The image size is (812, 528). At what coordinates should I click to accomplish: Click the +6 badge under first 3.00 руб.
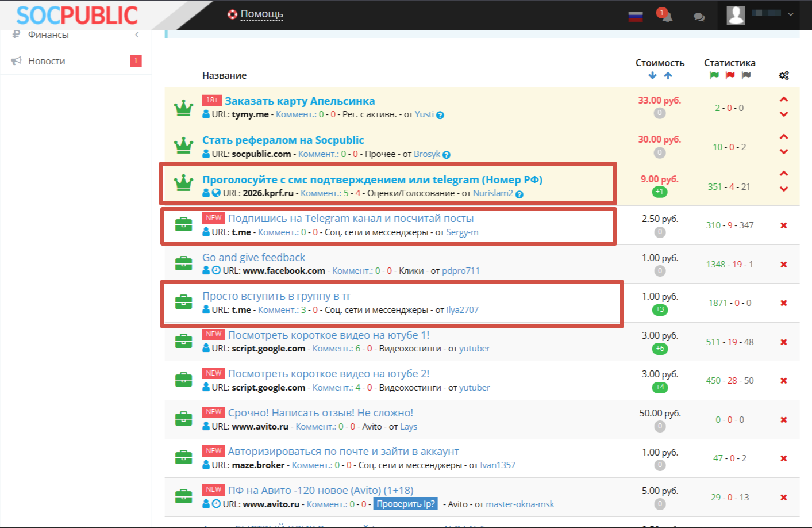pos(660,349)
